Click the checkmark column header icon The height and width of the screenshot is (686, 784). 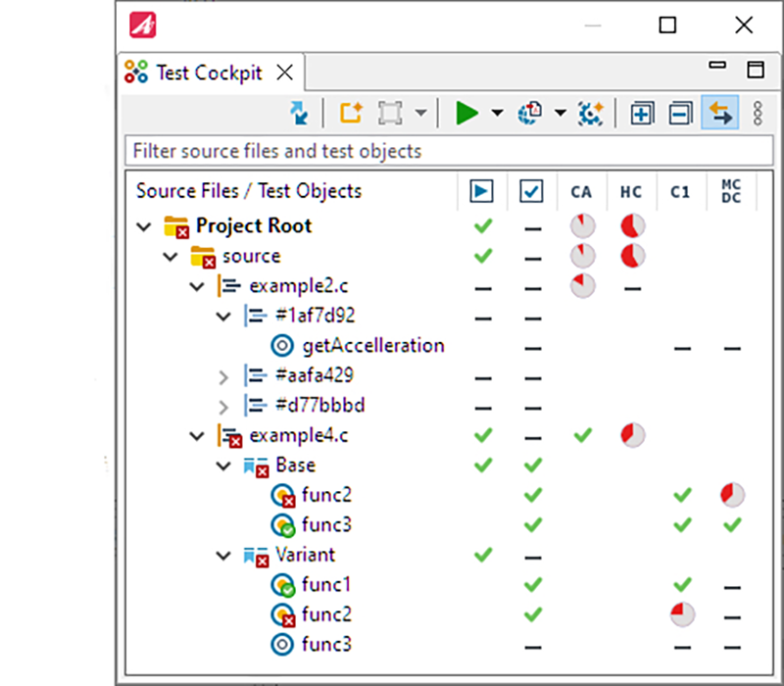530,191
